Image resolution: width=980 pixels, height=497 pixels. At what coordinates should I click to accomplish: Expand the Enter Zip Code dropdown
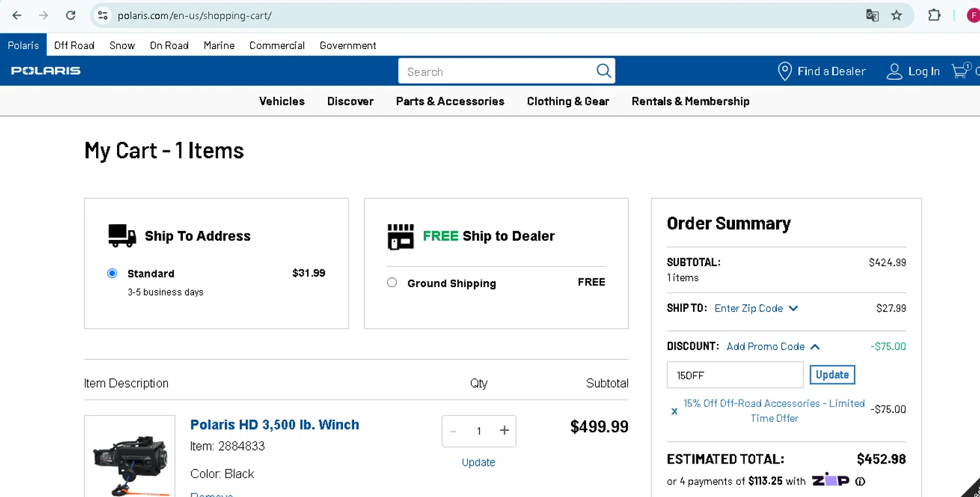point(756,308)
